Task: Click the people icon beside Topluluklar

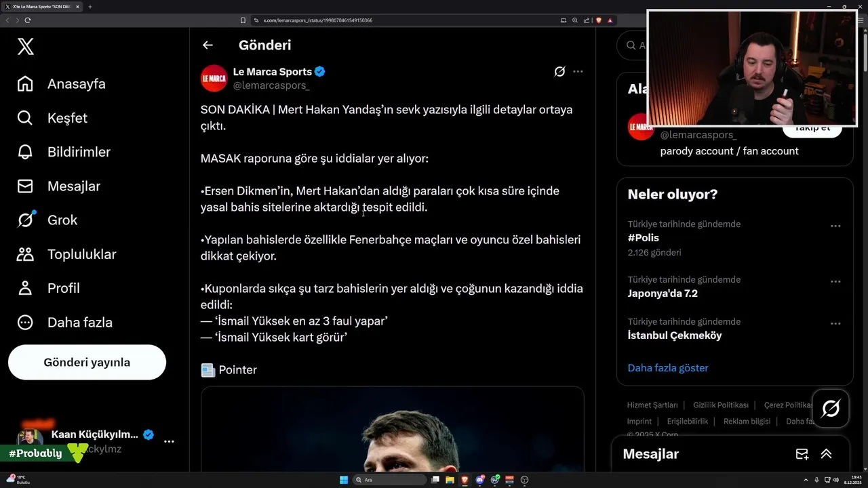Action: coord(25,254)
